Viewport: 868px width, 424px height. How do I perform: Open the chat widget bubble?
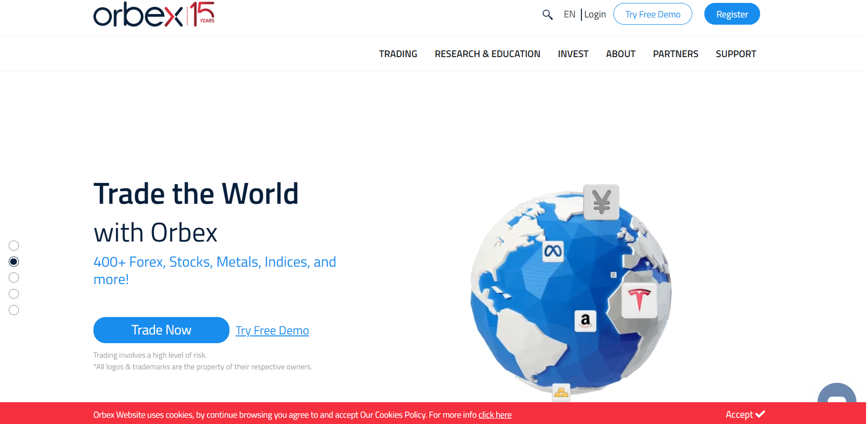(837, 393)
